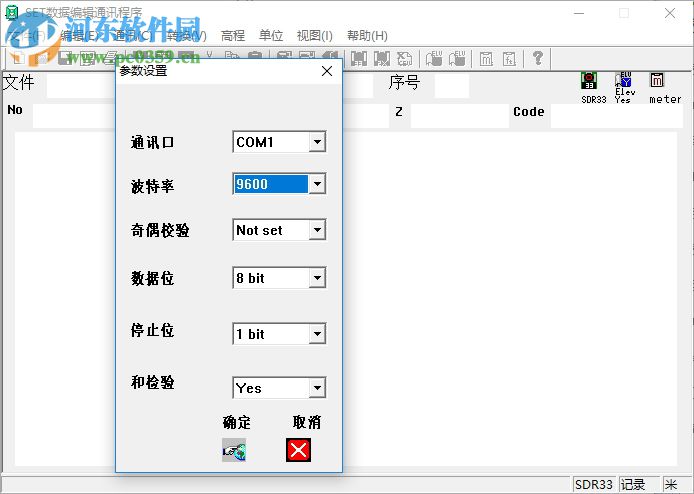Click the 参数设置 dialog title

click(x=143, y=70)
